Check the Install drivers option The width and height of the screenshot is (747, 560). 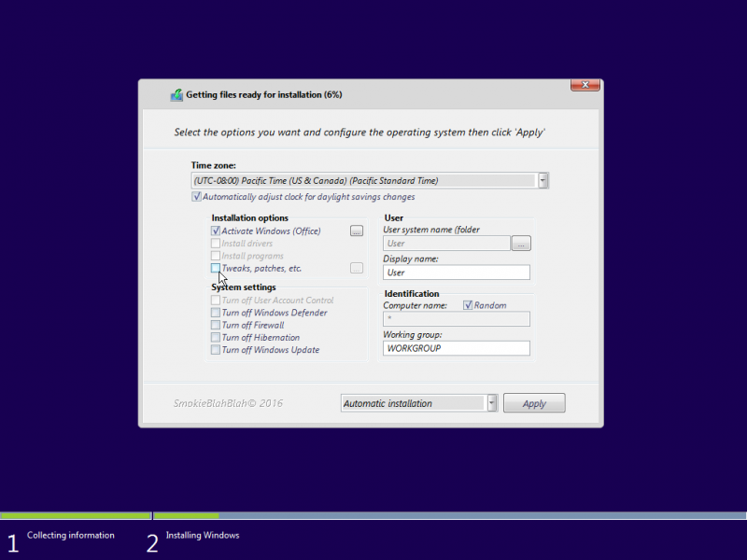[216, 244]
